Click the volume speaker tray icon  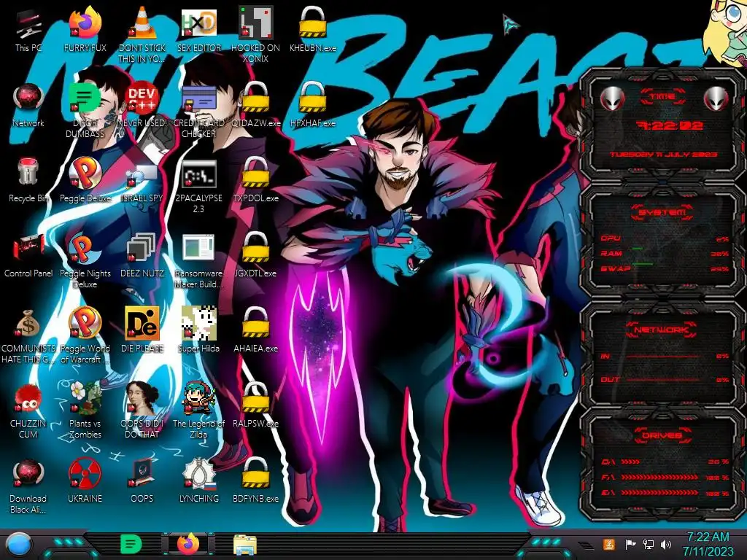[x=666, y=545]
